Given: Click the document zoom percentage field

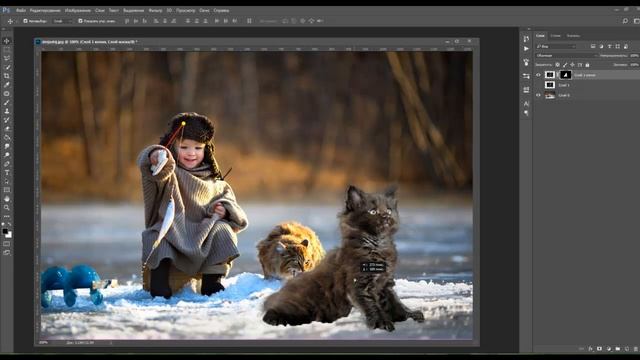Looking at the screenshot, I should click(x=43, y=343).
